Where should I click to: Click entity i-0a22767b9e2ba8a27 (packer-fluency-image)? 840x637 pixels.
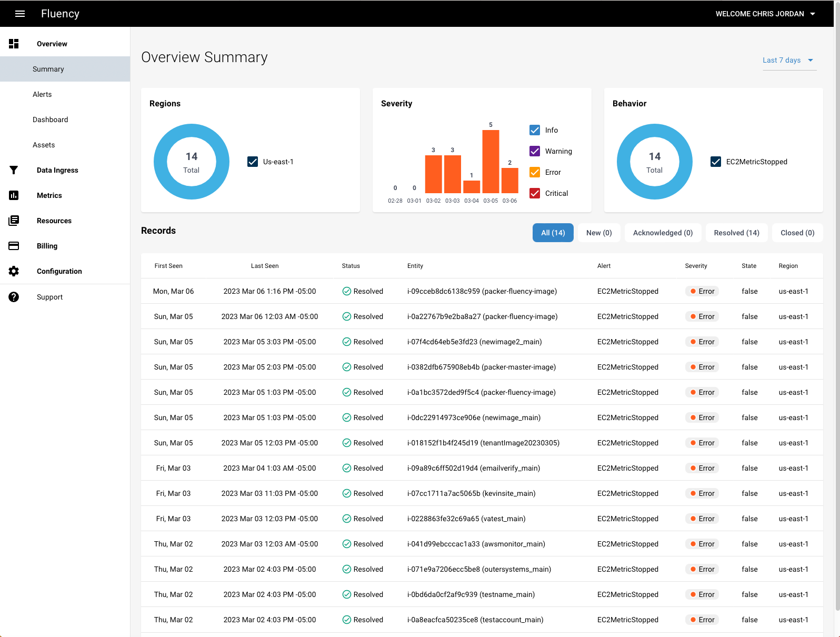point(483,316)
